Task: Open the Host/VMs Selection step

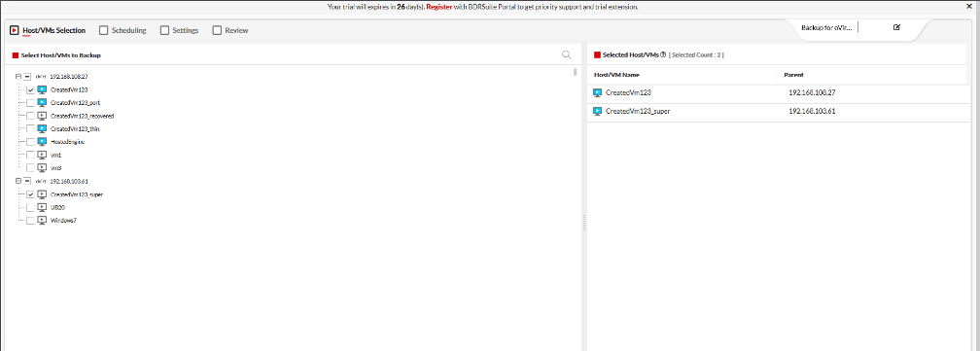Action: [48, 30]
